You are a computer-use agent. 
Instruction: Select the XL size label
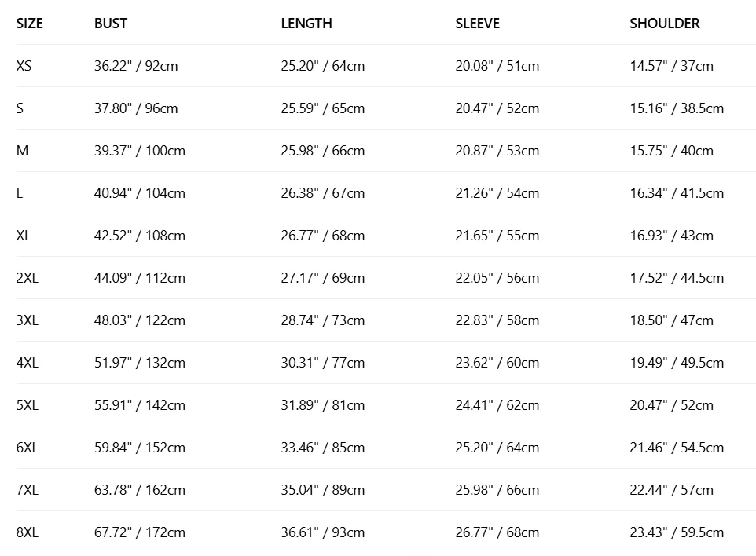click(23, 235)
